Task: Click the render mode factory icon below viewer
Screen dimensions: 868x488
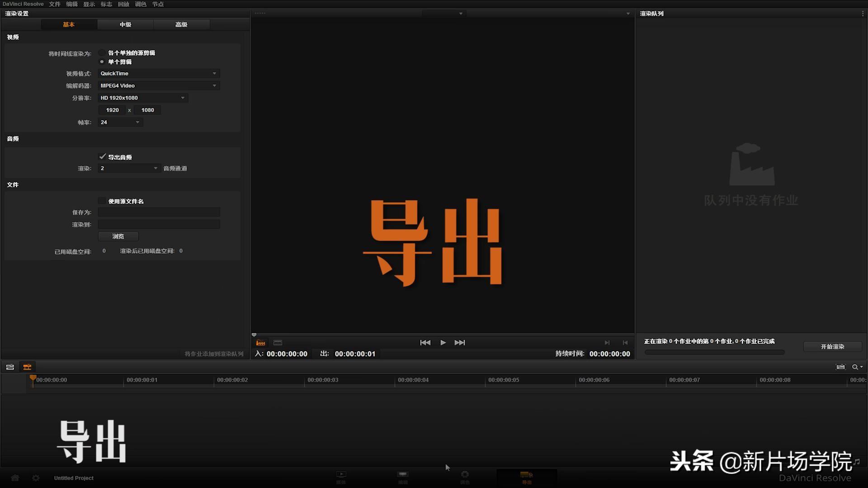Action: [260, 343]
